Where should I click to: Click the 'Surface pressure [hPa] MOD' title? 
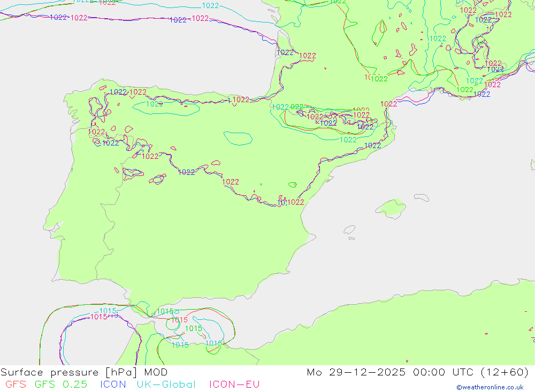coord(84,372)
